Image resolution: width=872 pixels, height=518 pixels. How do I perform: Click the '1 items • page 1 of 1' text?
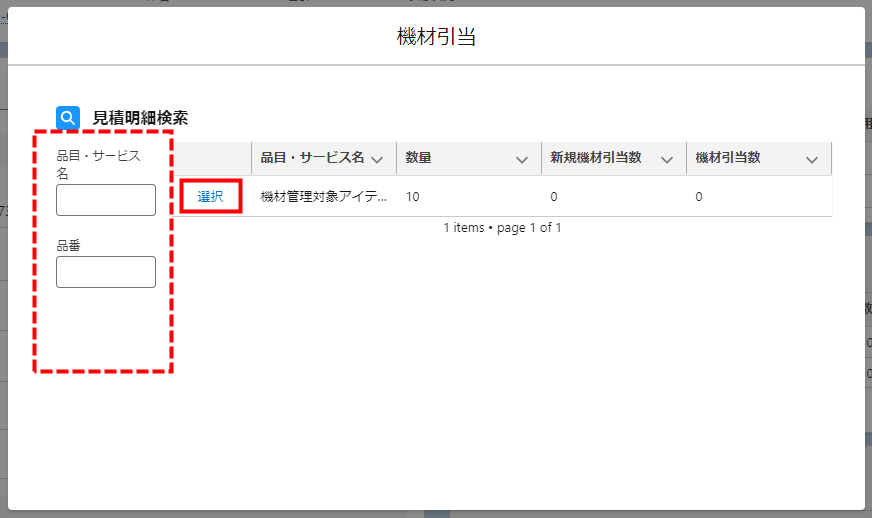[502, 228]
